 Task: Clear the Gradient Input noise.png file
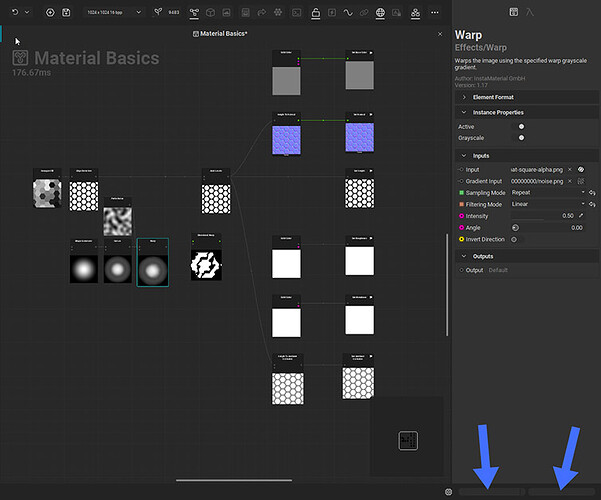point(570,181)
